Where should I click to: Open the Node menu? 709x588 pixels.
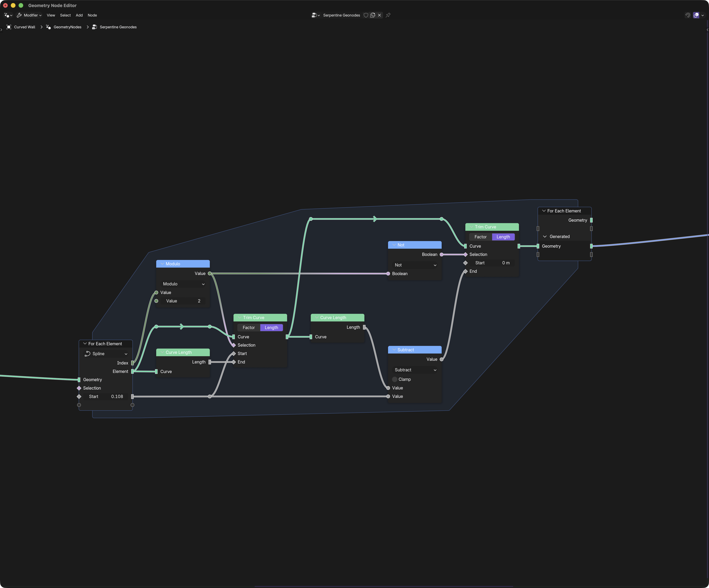[x=92, y=15]
